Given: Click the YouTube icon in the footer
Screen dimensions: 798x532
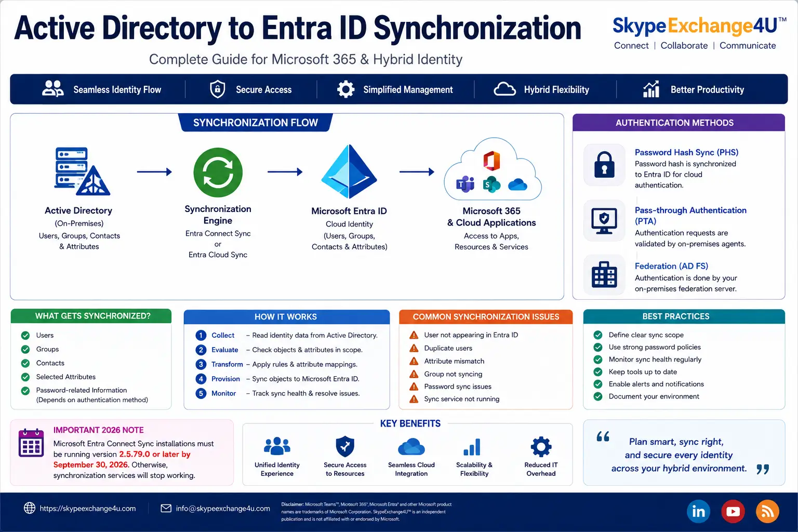Looking at the screenshot, I should coord(733,512).
